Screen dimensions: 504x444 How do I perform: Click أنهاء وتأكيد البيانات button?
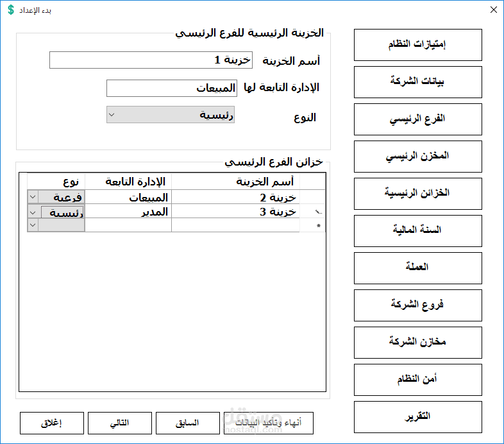269,423
